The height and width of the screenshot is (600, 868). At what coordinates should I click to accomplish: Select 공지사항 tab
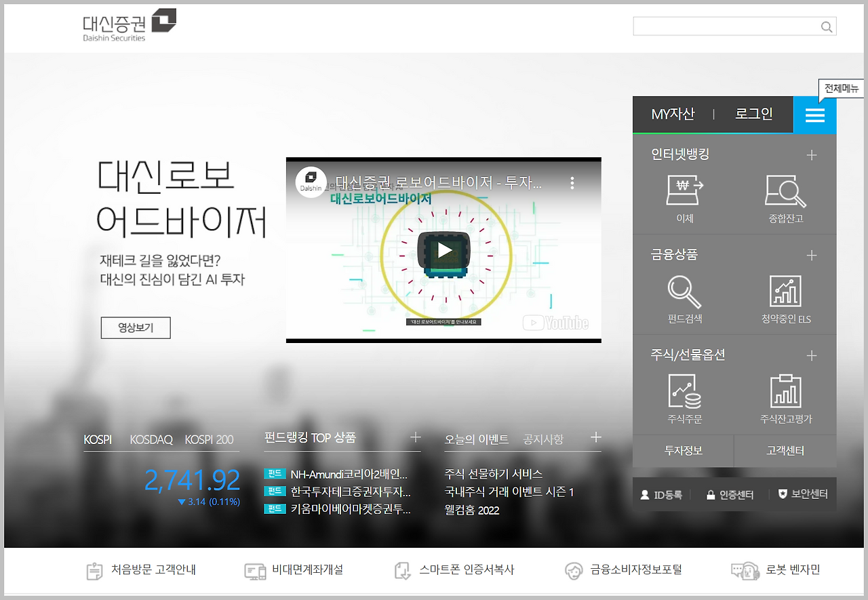(543, 439)
